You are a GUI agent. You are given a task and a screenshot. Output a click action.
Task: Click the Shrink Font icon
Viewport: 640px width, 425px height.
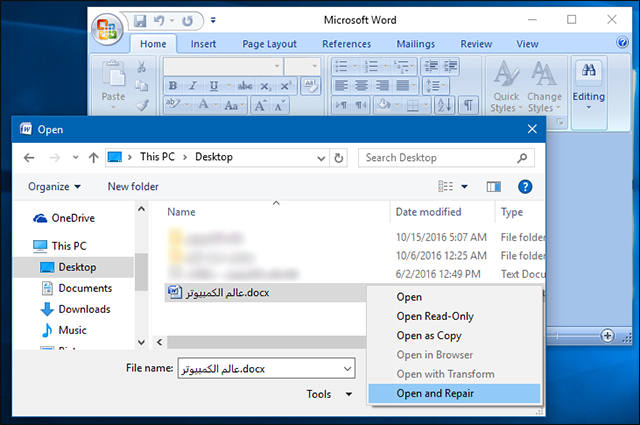(x=279, y=105)
